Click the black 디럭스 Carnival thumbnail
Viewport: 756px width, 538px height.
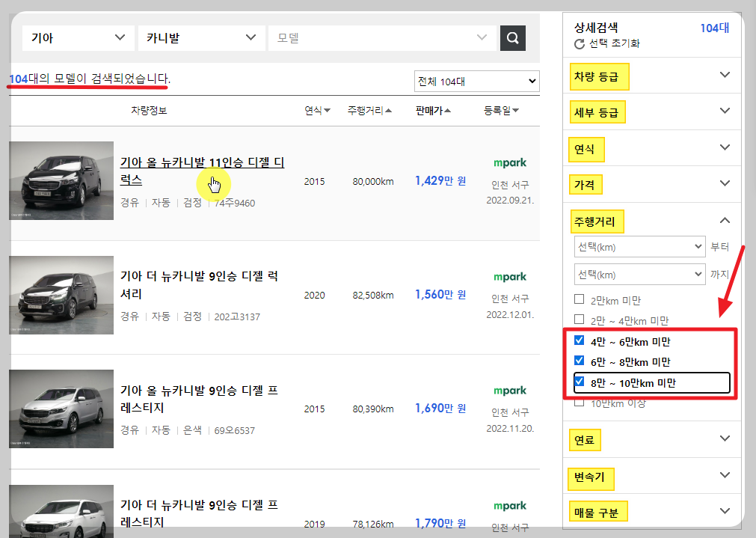[x=61, y=180]
